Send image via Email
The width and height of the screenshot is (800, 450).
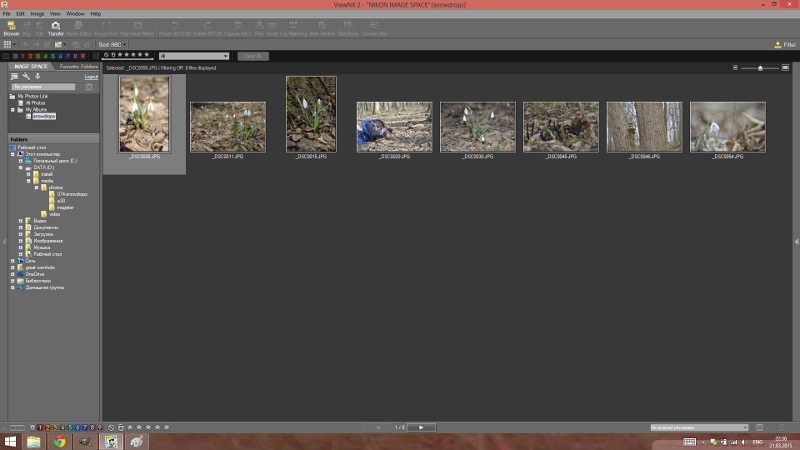[272, 29]
